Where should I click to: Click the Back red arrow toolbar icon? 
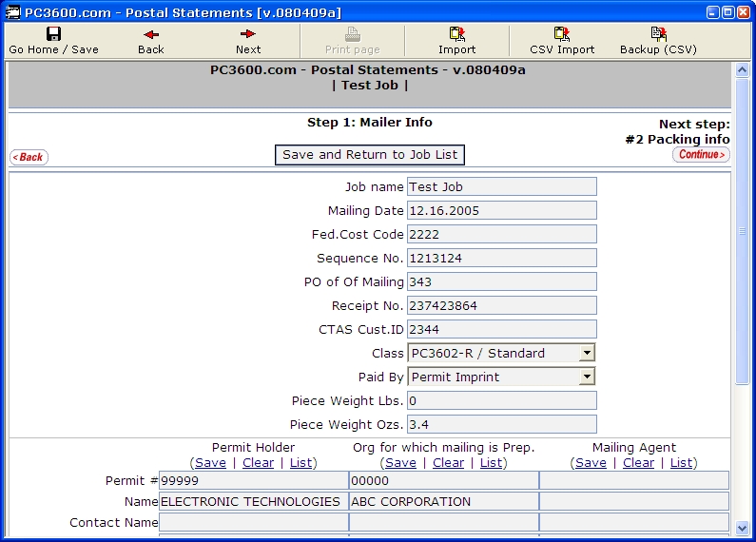point(151,34)
